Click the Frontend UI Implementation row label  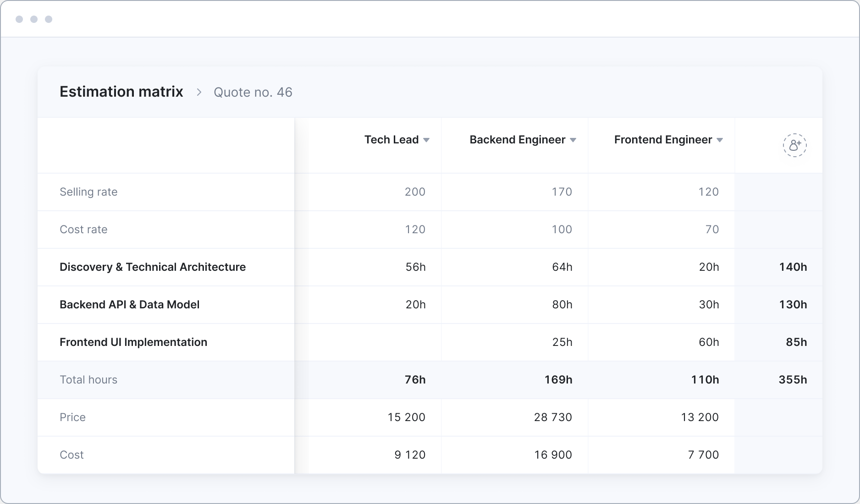(133, 342)
